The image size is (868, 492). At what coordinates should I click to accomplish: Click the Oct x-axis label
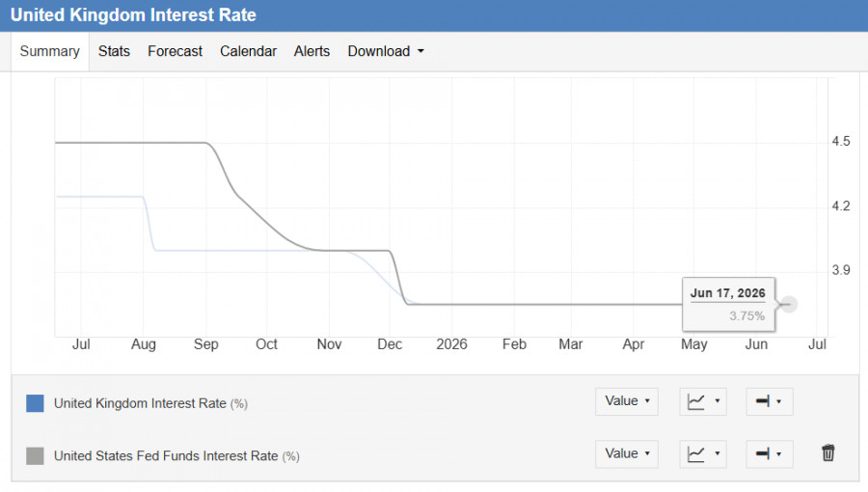coord(266,344)
